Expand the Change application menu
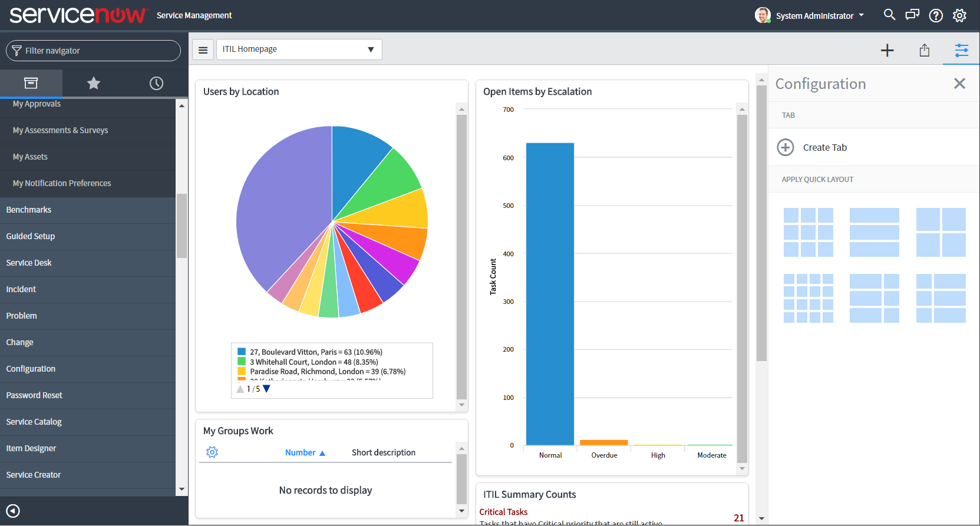Screen dimensions: 980x526 point(88,343)
